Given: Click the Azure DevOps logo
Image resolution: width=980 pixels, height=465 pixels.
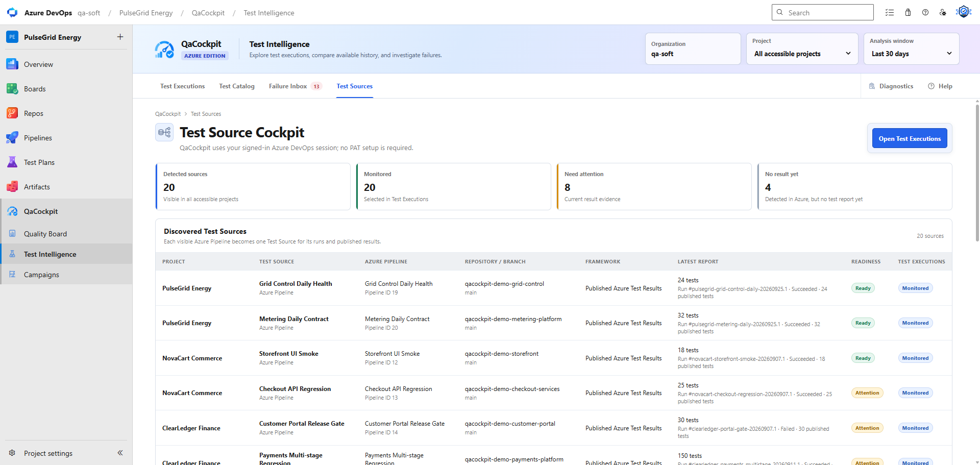Looking at the screenshot, I should point(12,13).
